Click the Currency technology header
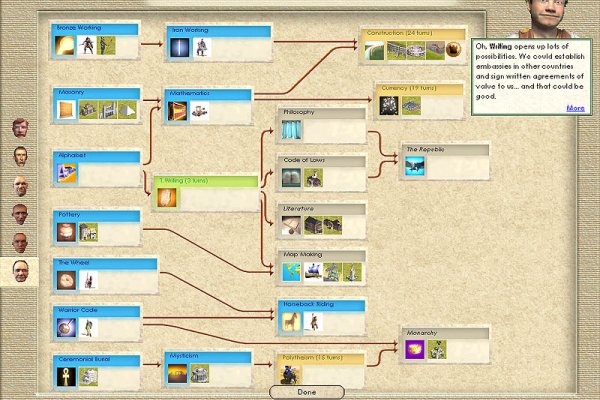The image size is (600, 400). tap(419, 89)
